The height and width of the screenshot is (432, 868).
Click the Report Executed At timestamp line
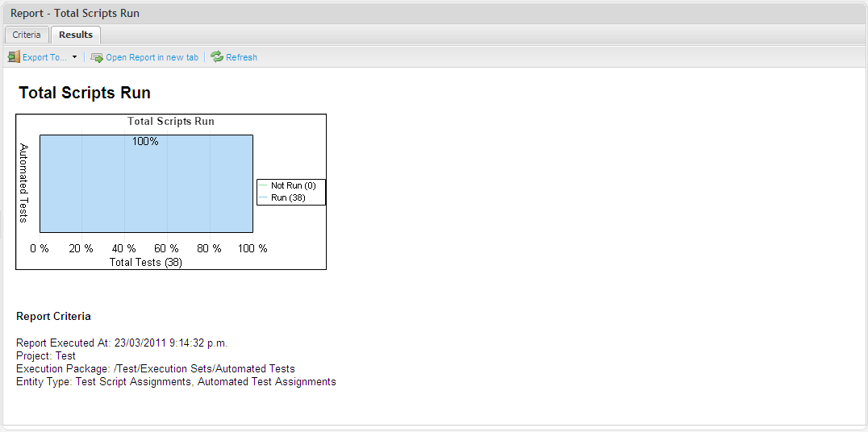click(122, 343)
